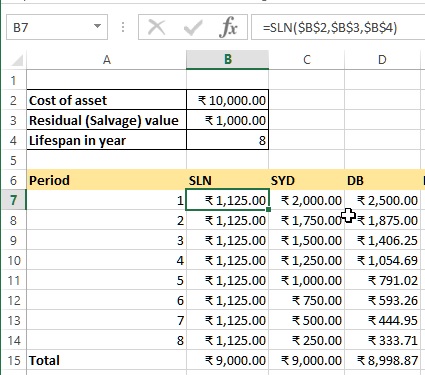Select SYD value ₹ 2,000.00
This screenshot has width=425, height=375.
(x=307, y=200)
